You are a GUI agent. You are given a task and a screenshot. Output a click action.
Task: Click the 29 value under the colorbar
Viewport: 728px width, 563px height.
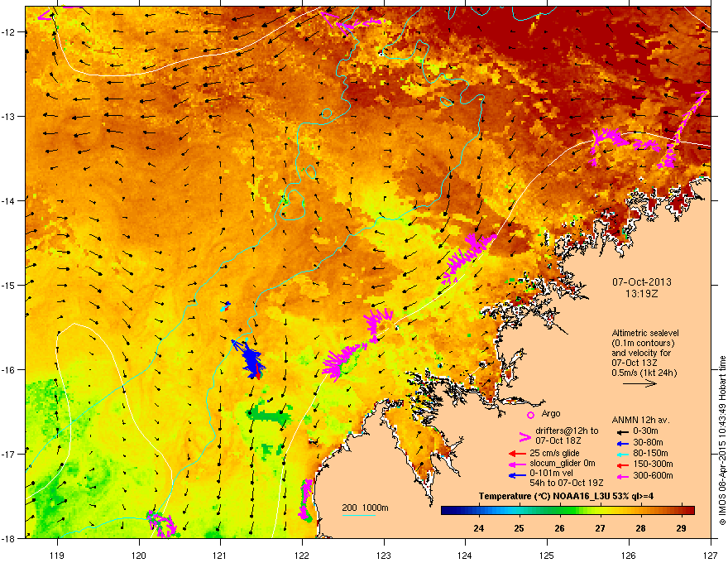681,528
